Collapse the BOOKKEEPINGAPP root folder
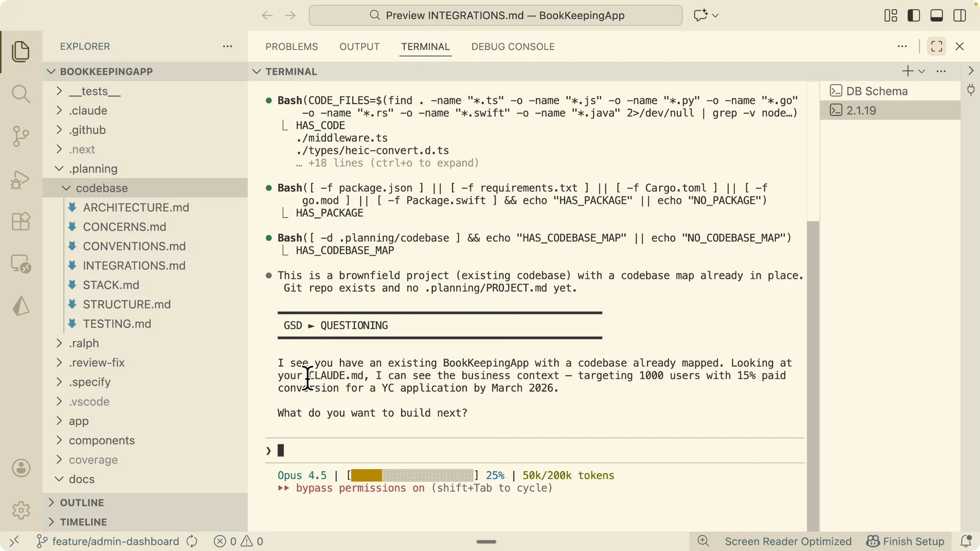This screenshot has width=980, height=551. (x=145, y=71)
